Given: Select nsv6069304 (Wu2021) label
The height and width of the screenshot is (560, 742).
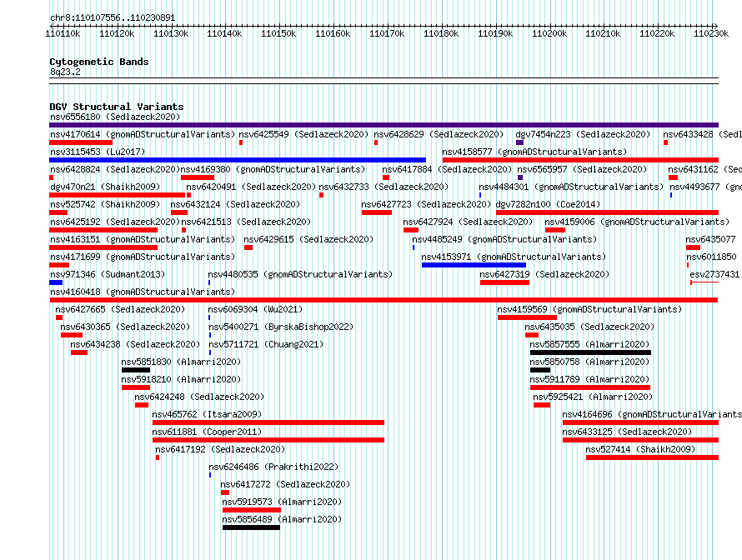Looking at the screenshot, I should pos(256,309).
